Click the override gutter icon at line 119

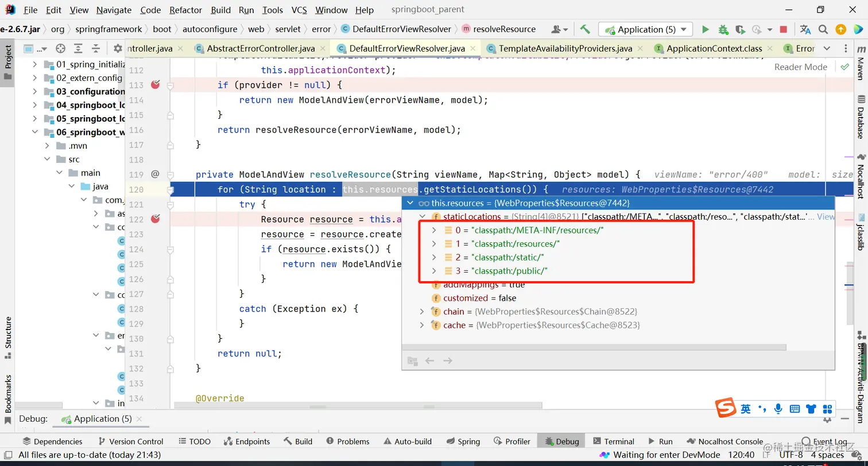pos(155,174)
